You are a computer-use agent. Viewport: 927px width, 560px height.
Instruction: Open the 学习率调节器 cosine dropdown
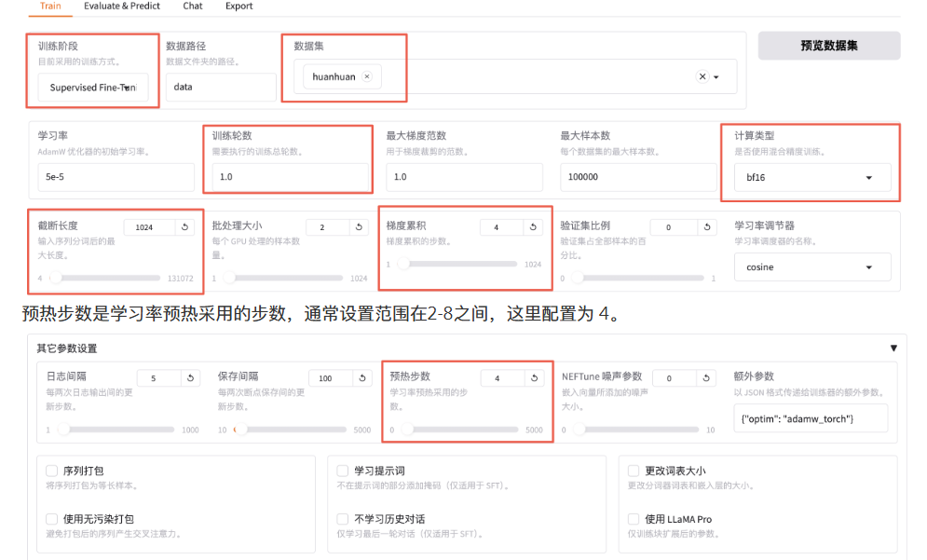tap(811, 266)
